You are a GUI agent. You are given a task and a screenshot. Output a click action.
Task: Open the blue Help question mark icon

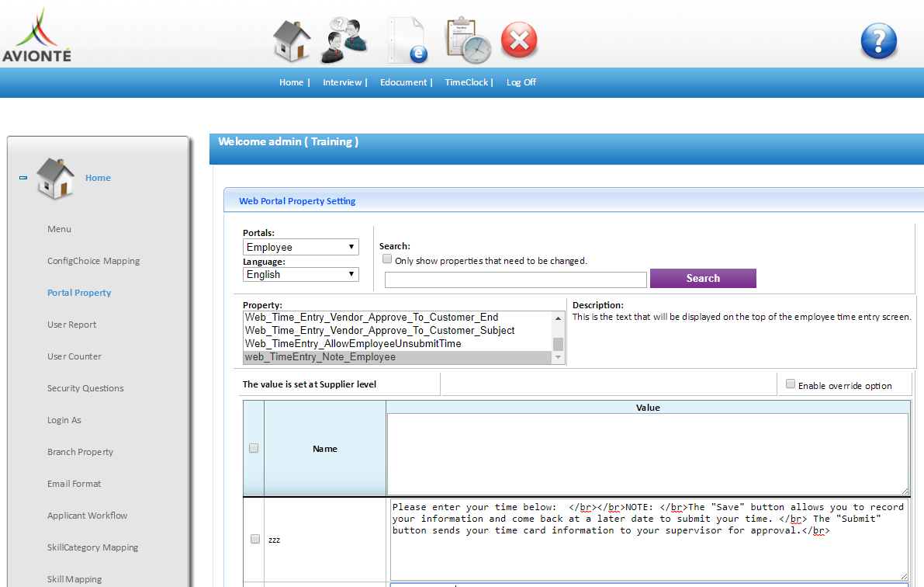click(x=878, y=41)
